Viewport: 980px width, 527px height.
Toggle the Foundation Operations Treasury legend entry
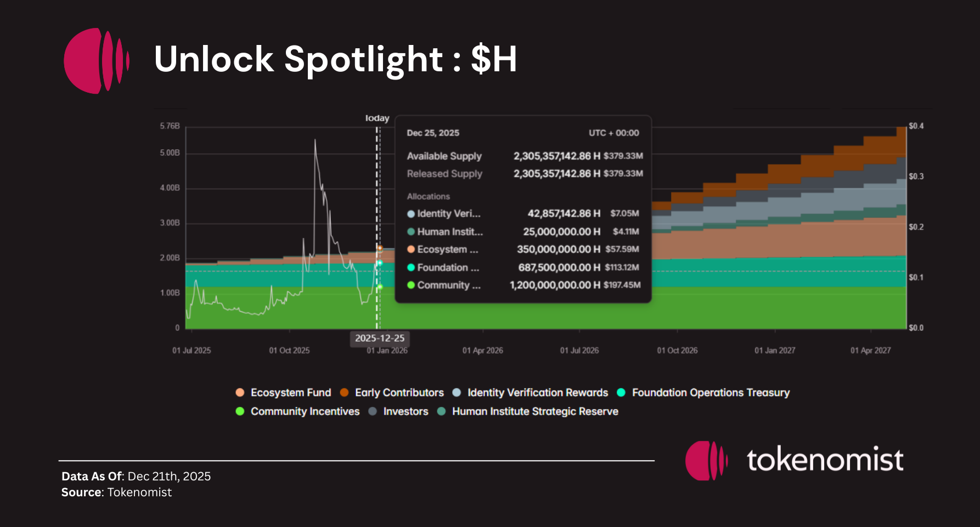pos(710,393)
